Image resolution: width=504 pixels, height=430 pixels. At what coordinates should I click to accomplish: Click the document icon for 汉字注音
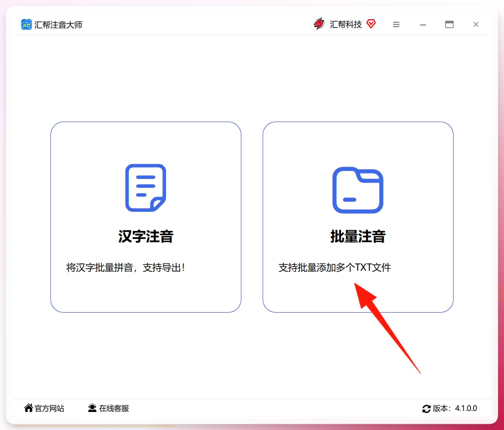pos(145,188)
